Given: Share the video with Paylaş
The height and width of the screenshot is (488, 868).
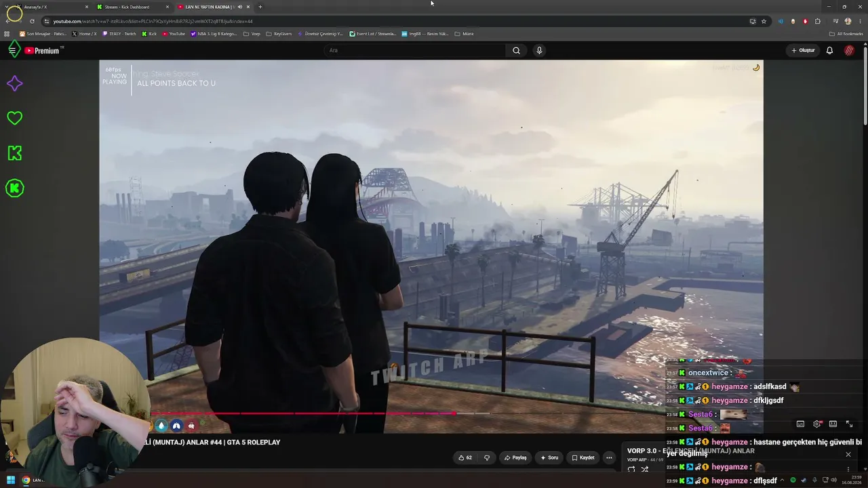Looking at the screenshot, I should click(x=515, y=457).
